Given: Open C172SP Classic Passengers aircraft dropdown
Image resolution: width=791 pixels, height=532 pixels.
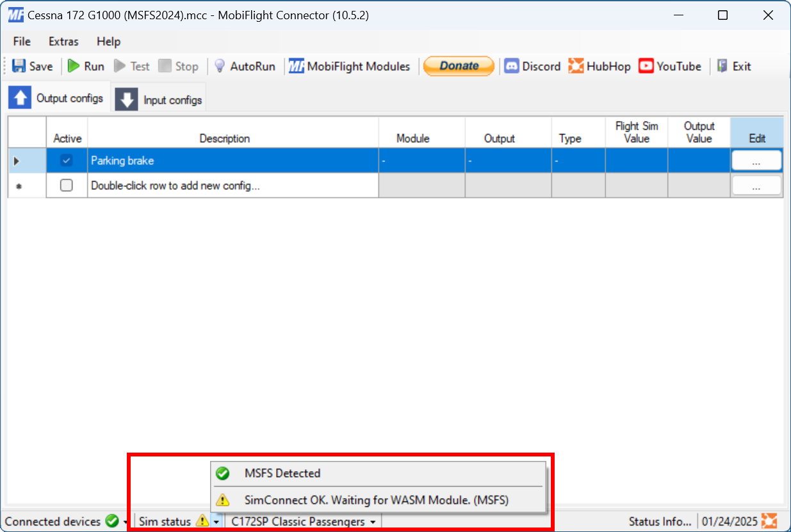Looking at the screenshot, I should tap(304, 522).
